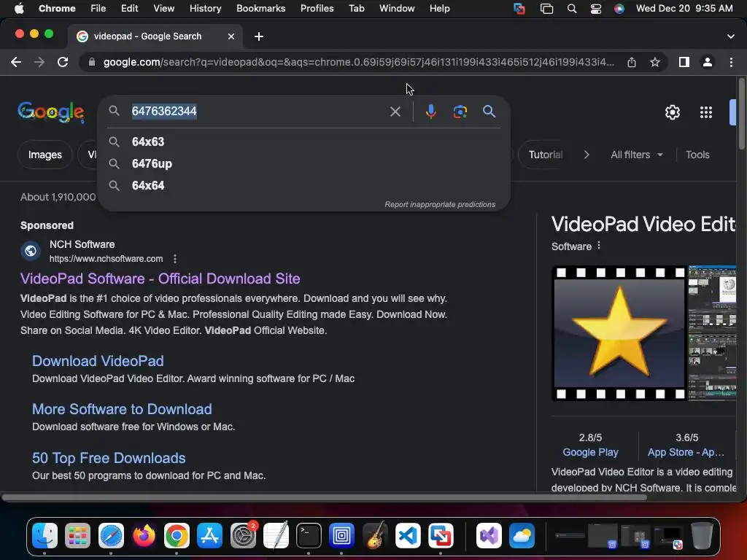The image size is (747, 560).
Task: Open Finder from the dock
Action: pyautogui.click(x=44, y=535)
